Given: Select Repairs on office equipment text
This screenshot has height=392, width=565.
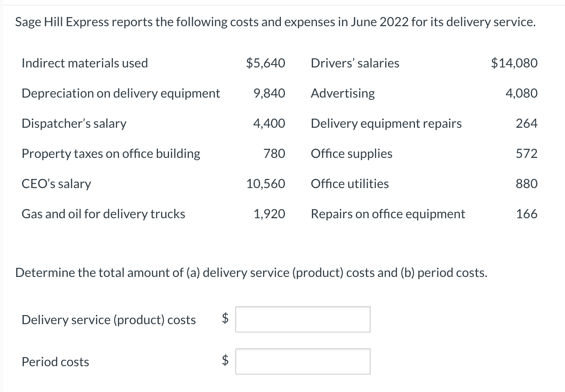Looking at the screenshot, I should click(x=388, y=214).
